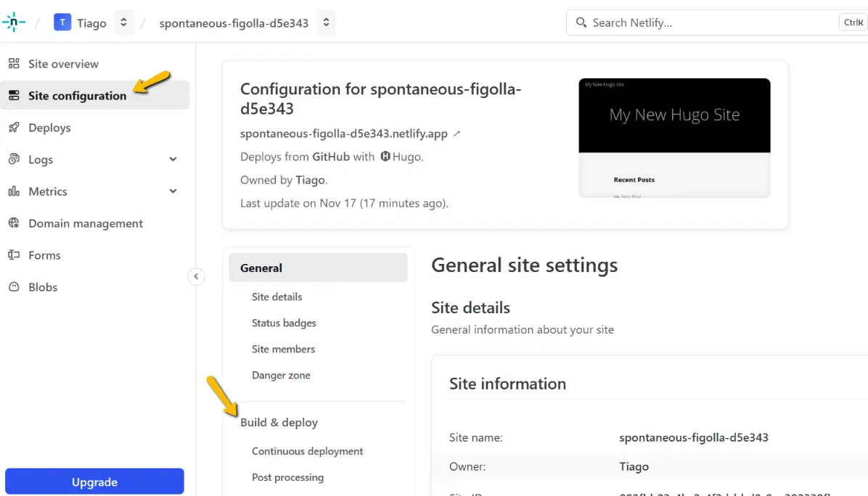Collapse the sidebar using the arrow control

coord(196,276)
